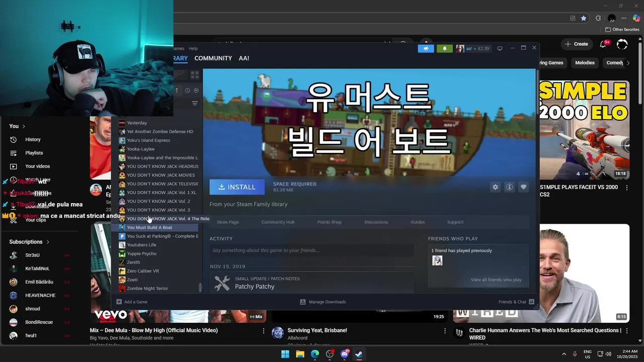644x362 pixels.
Task: Open Store Page link for the game
Action: 227,222
